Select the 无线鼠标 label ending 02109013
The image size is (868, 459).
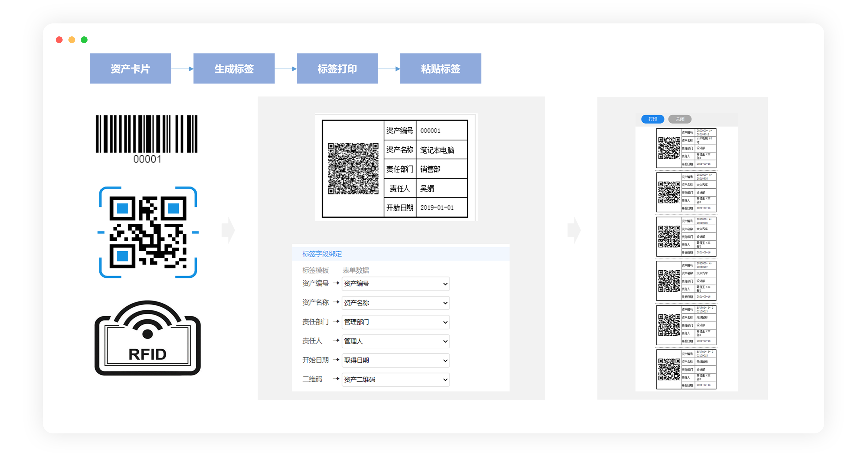pos(686,325)
